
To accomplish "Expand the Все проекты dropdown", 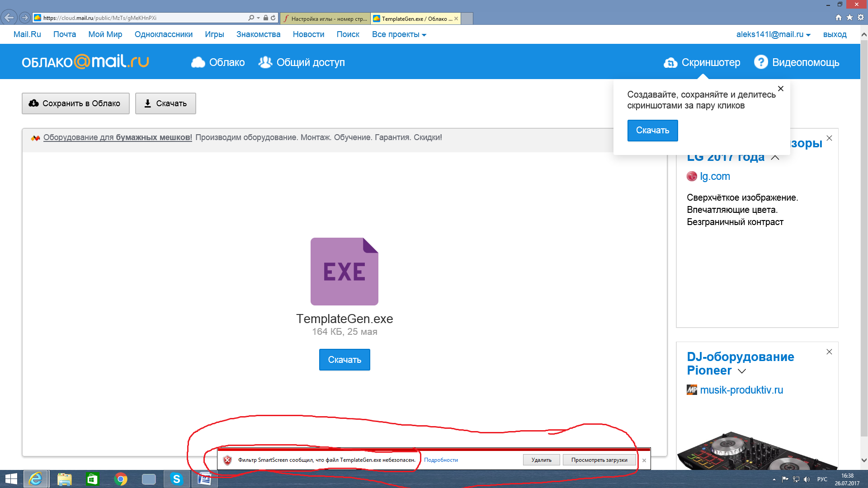I will click(399, 34).
